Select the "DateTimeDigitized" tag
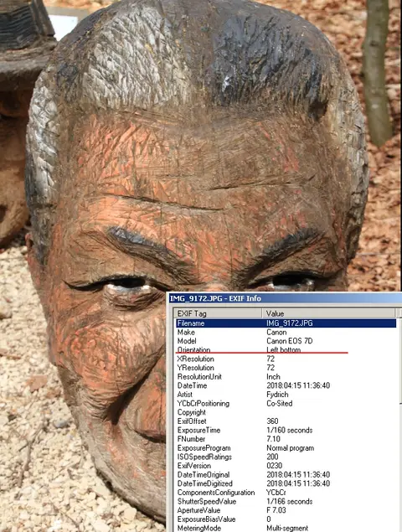402x532 pixels. click(205, 483)
